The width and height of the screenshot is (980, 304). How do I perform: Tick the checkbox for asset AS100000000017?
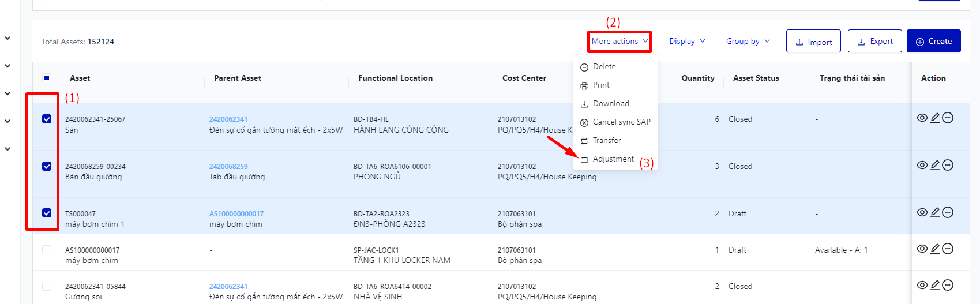[x=47, y=250]
